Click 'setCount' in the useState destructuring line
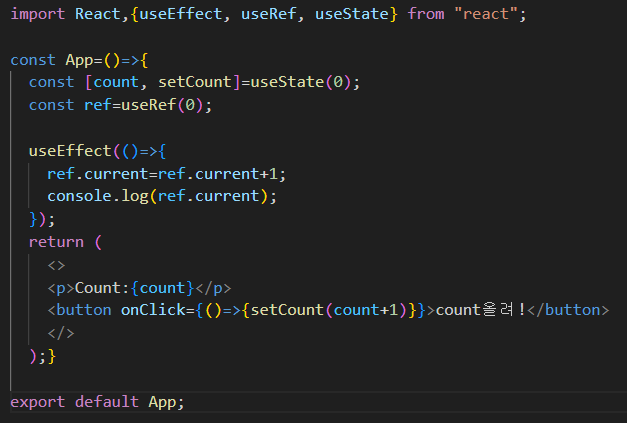Viewport: 627px width, 423px height. pos(195,82)
